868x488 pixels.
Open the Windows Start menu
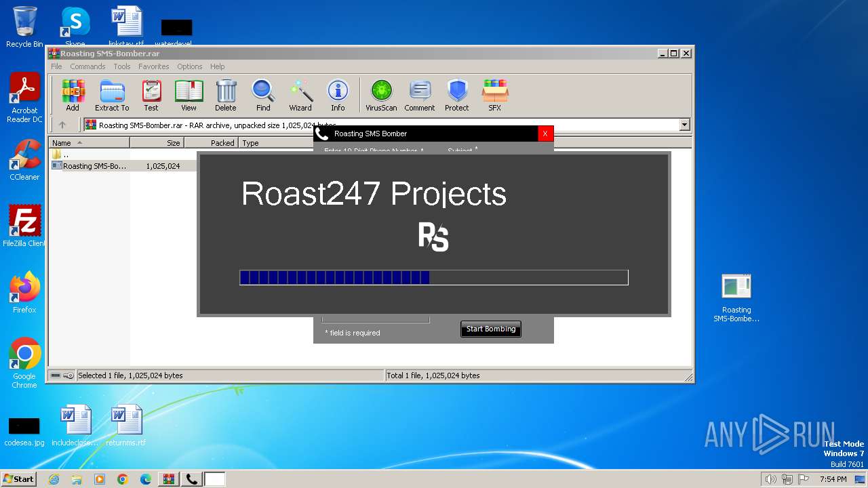coord(18,479)
